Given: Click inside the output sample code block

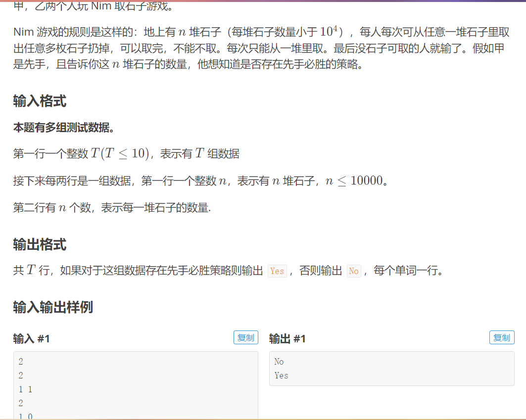Looking at the screenshot, I should point(391,369).
